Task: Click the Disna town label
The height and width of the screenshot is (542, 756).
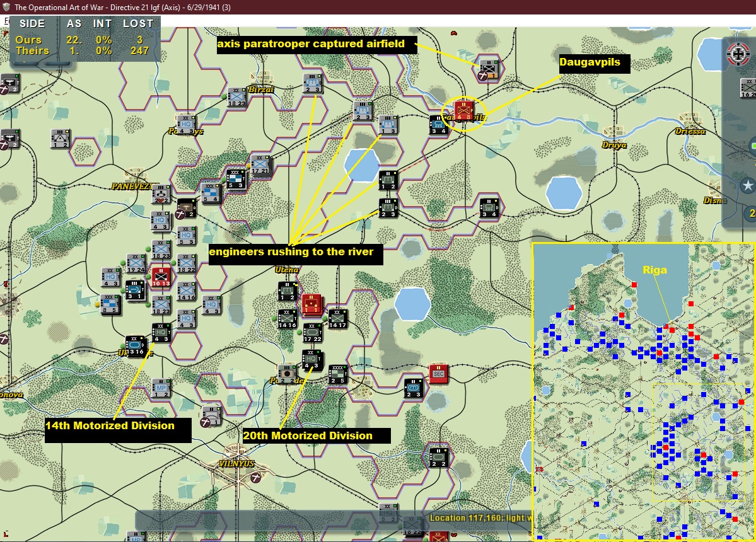Action: point(714,200)
